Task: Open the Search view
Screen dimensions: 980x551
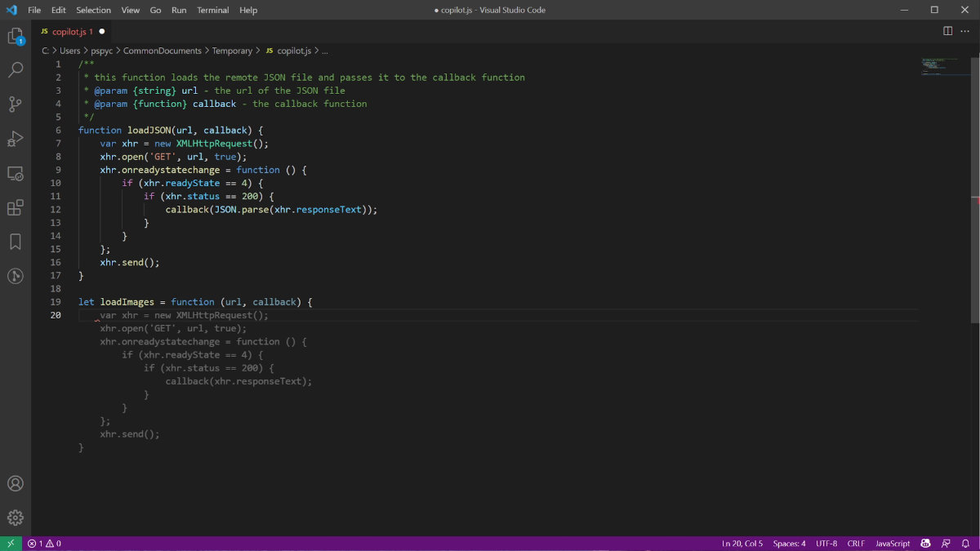Action: 15,70
